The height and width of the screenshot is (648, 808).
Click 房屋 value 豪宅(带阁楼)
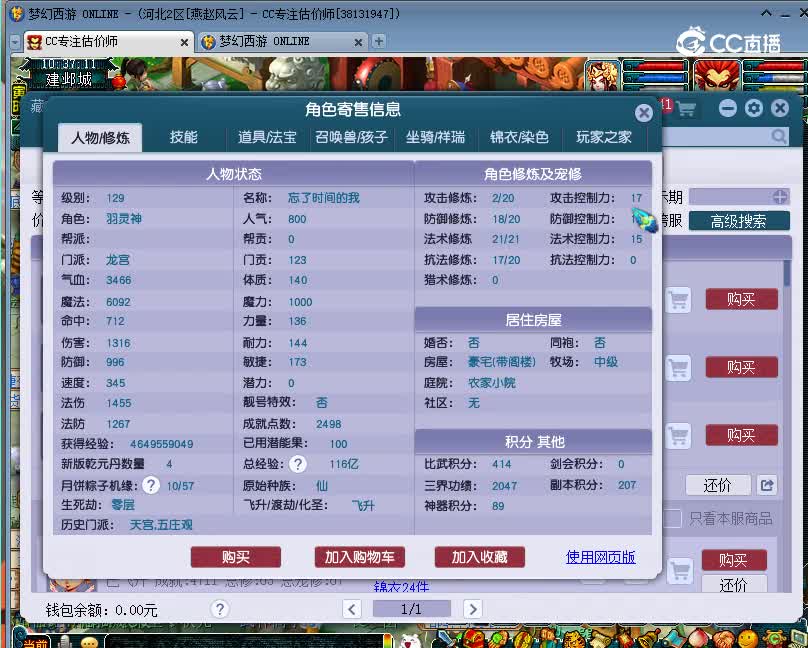[501, 362]
